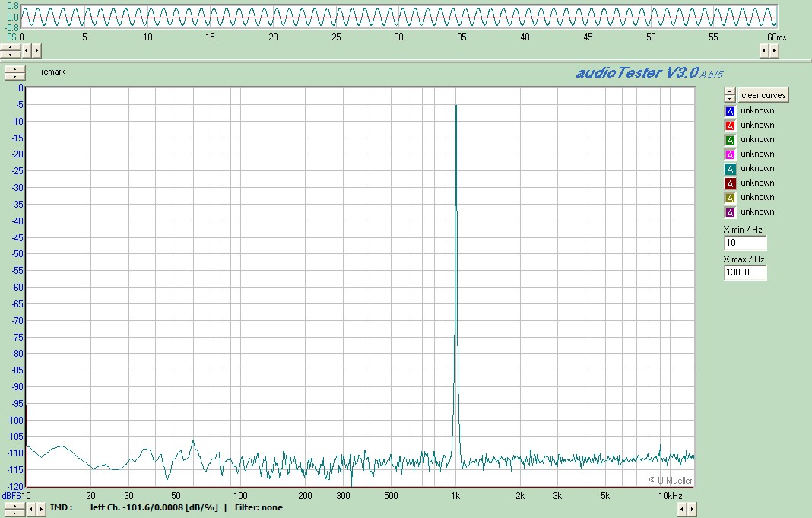Viewport: 812px width, 518px height.
Task: Select the red A curve button
Action: (730, 126)
